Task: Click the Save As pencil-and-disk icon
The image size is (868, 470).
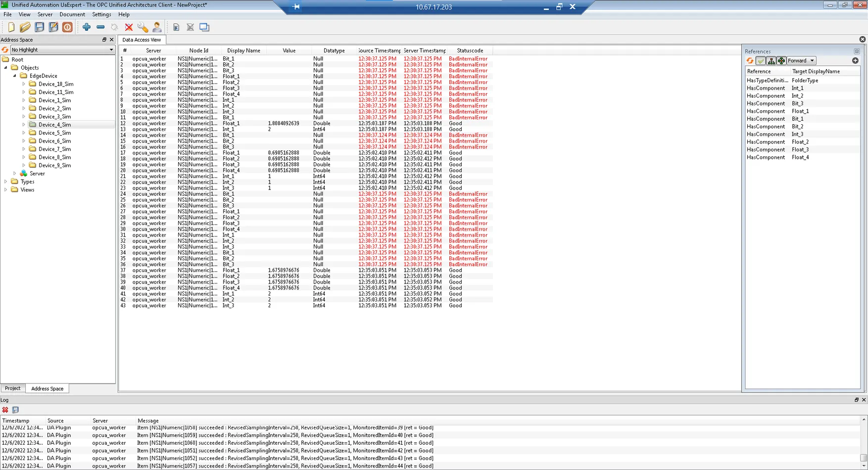Action: (x=53, y=27)
